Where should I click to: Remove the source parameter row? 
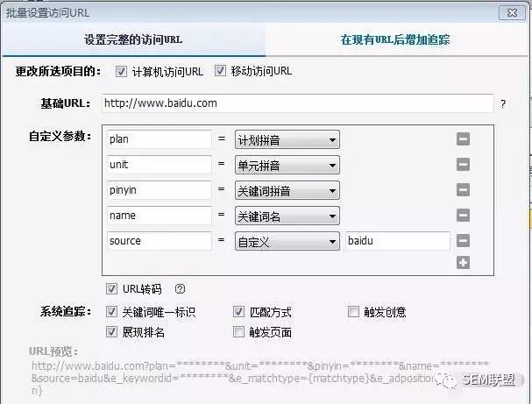coord(463,240)
